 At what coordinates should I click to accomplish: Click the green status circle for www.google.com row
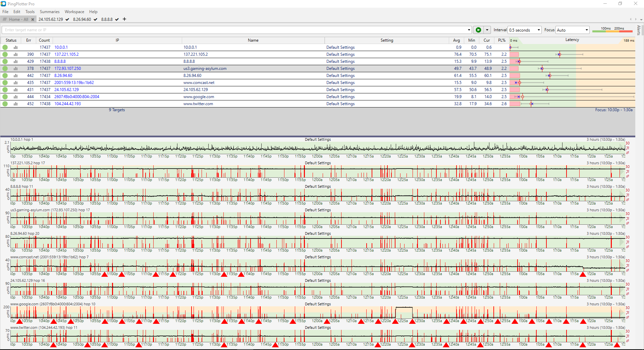[x=5, y=97]
